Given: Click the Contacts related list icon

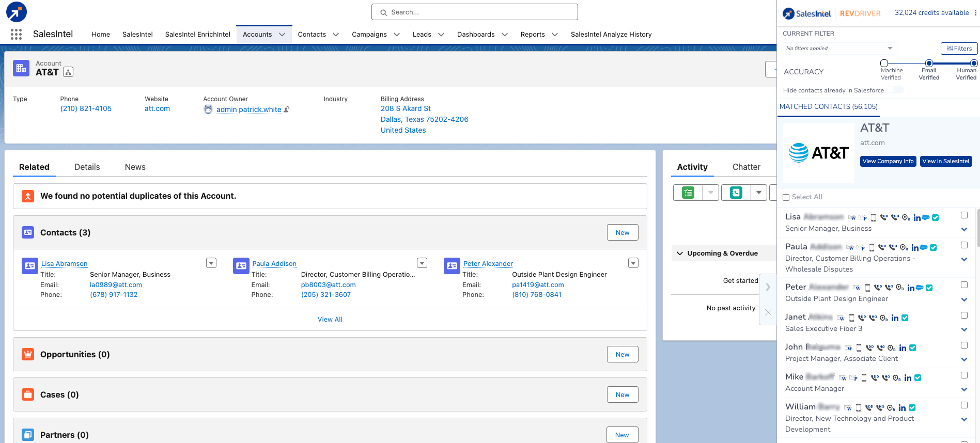Looking at the screenshot, I should 28,232.
